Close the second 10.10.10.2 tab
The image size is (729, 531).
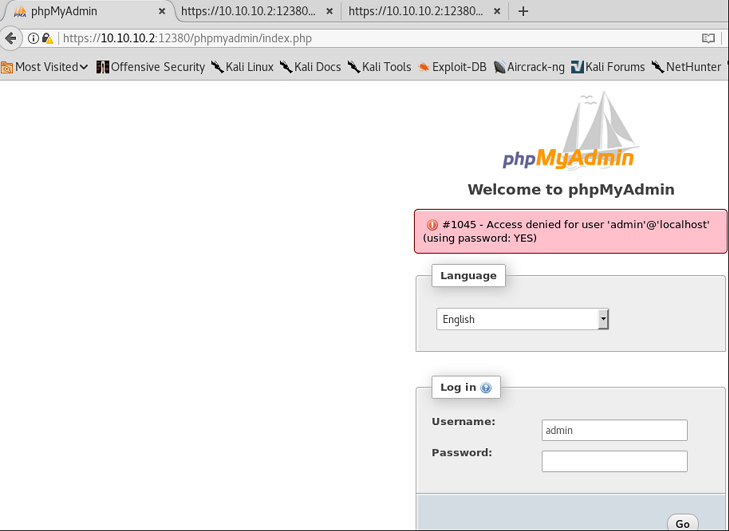[329, 11]
